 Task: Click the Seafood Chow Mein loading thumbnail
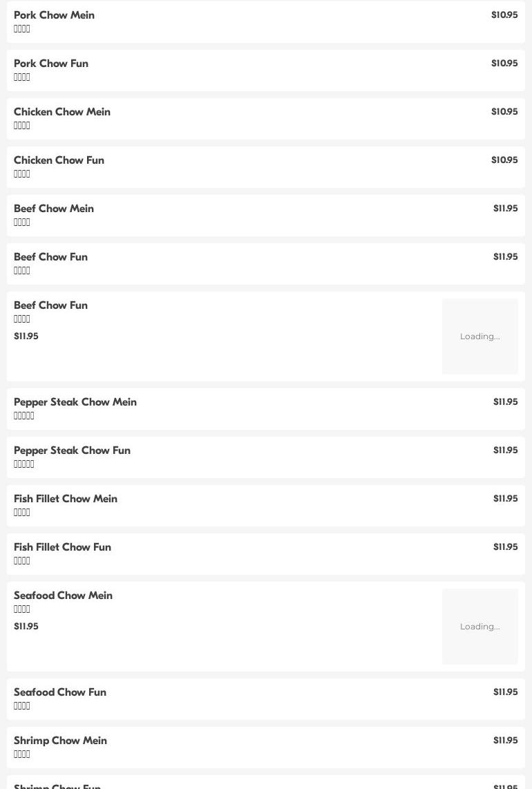(x=479, y=627)
